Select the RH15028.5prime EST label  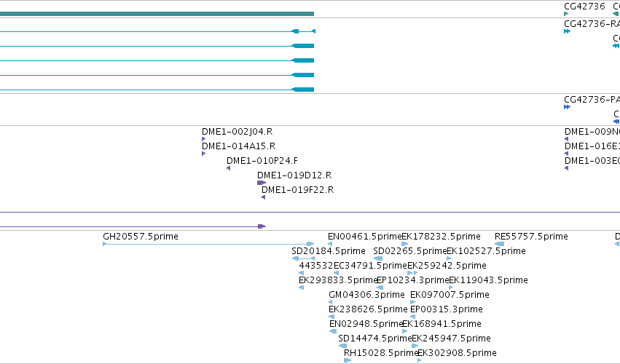tap(381, 353)
